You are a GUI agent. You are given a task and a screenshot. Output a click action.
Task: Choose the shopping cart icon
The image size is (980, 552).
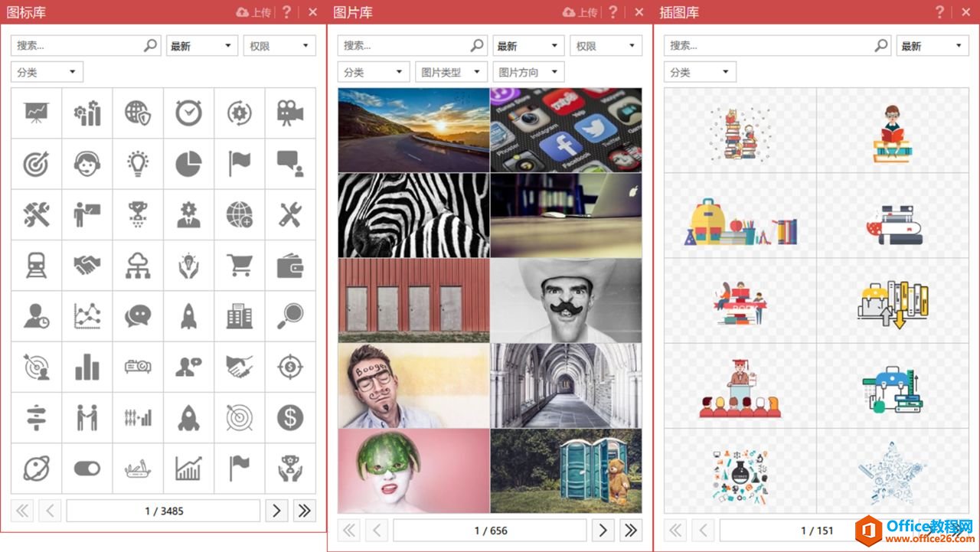[240, 266]
